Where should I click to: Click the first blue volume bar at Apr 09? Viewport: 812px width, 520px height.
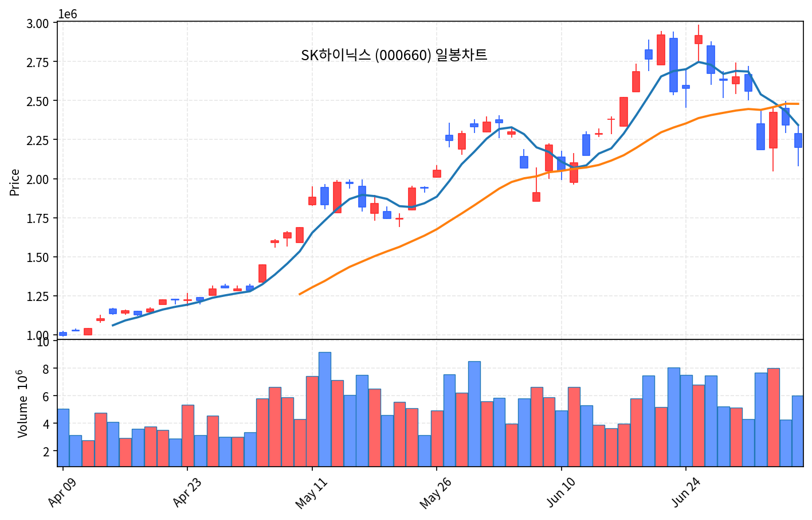pyautogui.click(x=63, y=437)
